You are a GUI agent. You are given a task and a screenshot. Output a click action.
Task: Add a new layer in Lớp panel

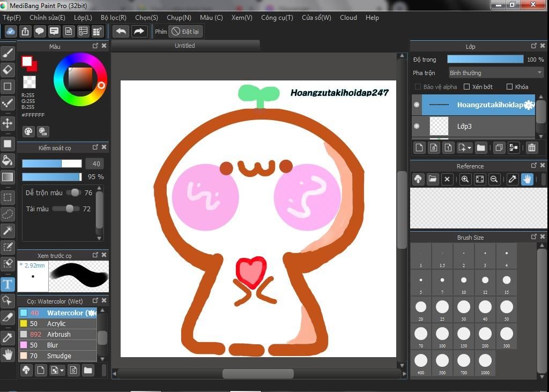(x=419, y=147)
